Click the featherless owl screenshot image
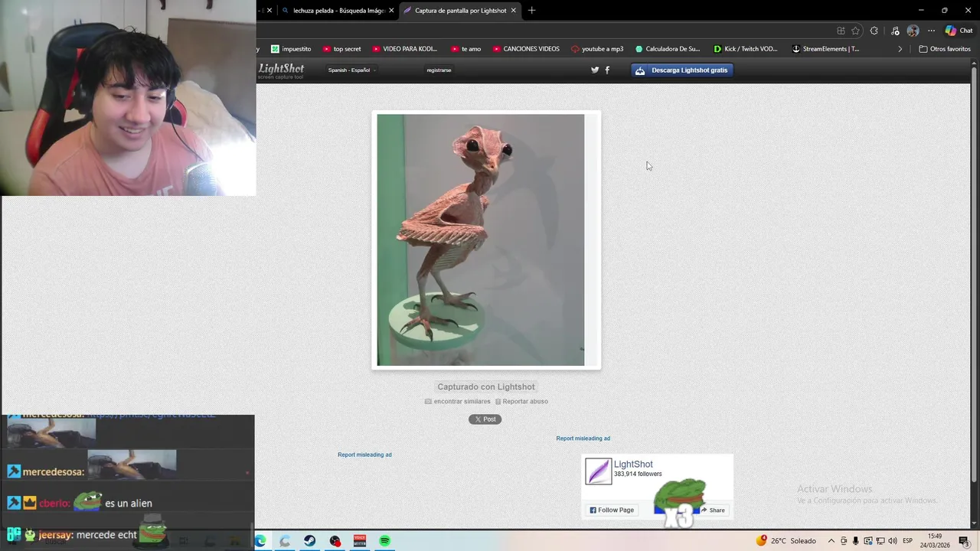 [481, 240]
